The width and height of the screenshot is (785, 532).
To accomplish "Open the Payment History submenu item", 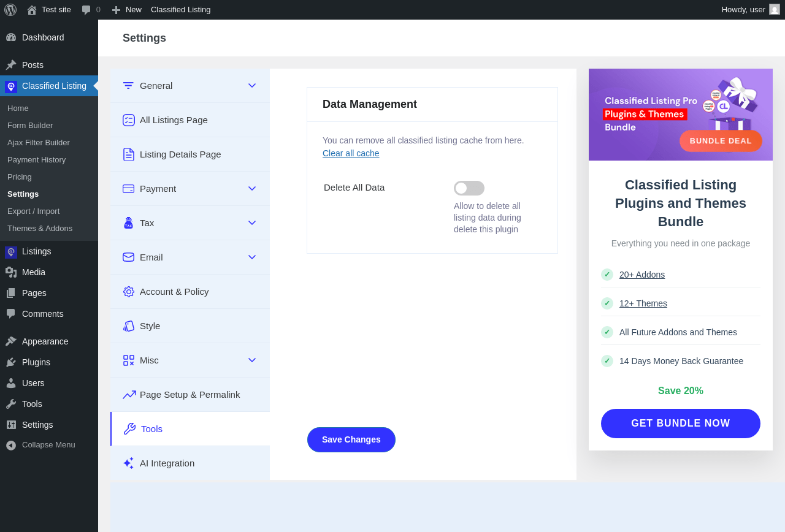I will point(49,160).
